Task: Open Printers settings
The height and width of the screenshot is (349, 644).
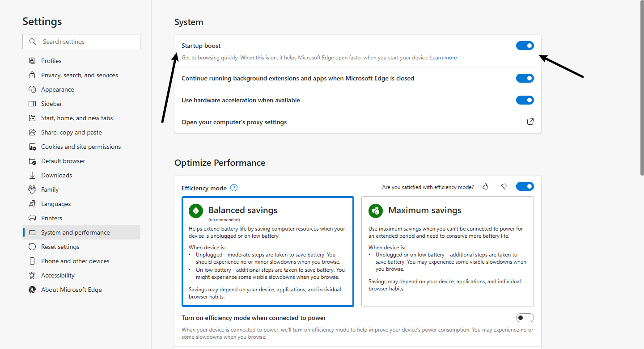Action: tap(81, 218)
